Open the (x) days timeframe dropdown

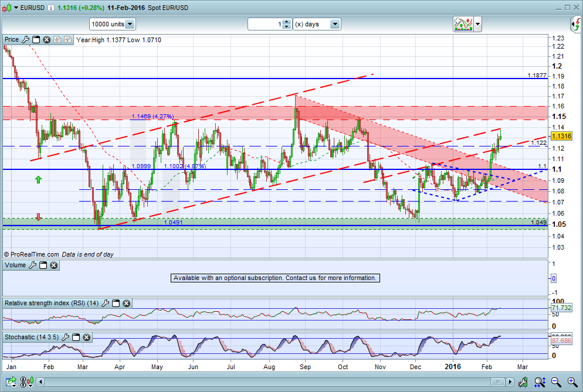[x=334, y=24]
